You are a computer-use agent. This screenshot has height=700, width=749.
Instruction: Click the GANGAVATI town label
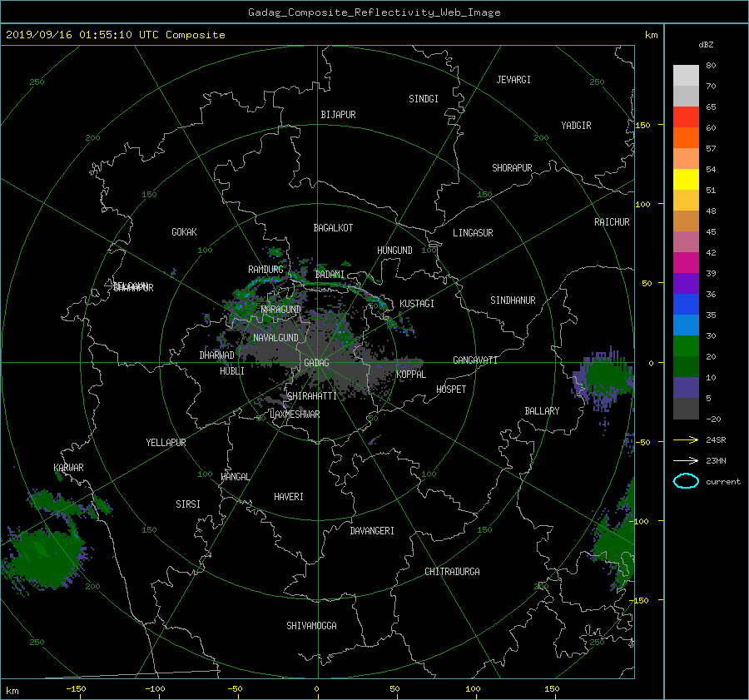[475, 360]
